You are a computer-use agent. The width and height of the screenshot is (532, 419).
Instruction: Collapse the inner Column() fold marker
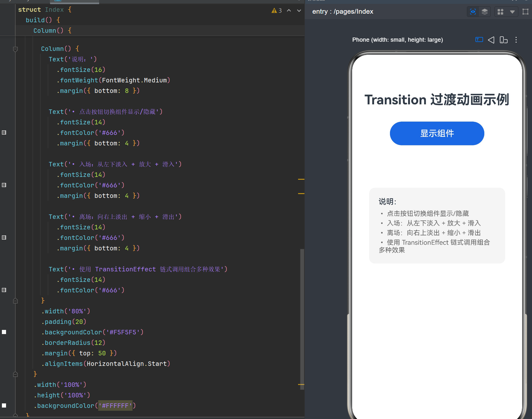15,49
